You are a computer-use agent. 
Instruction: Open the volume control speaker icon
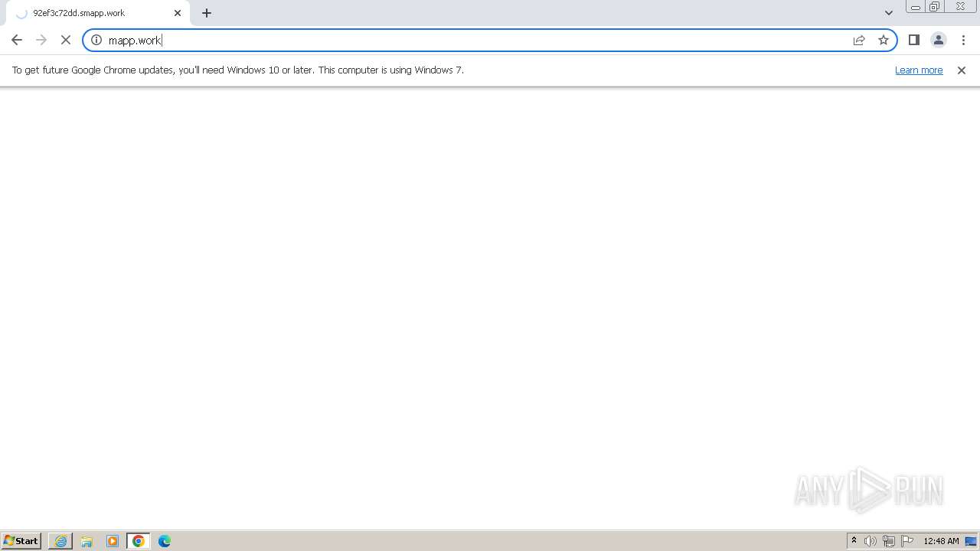pyautogui.click(x=871, y=541)
